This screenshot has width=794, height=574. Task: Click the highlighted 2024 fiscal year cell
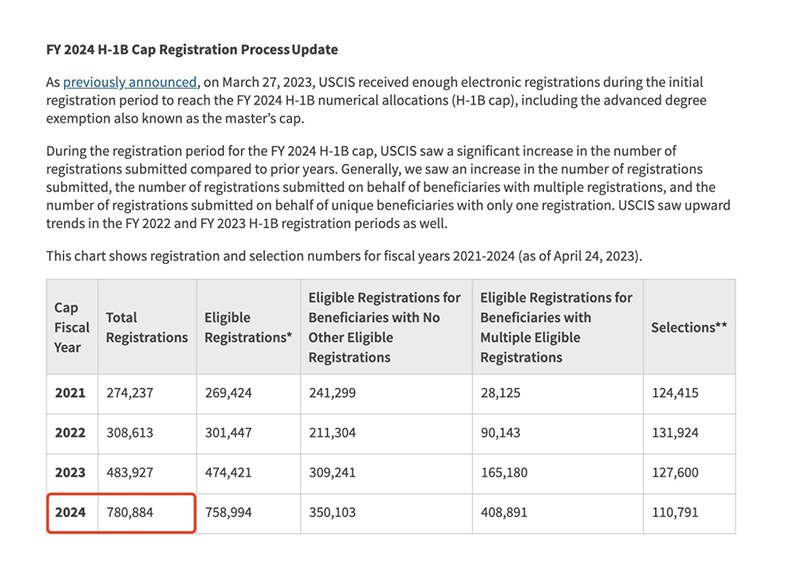coord(70,512)
